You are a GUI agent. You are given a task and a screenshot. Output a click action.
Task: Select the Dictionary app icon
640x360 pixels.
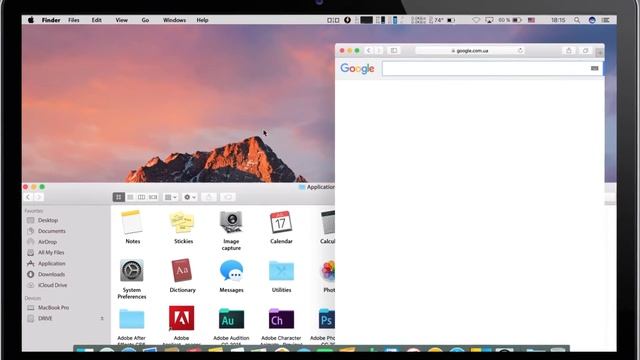182,270
